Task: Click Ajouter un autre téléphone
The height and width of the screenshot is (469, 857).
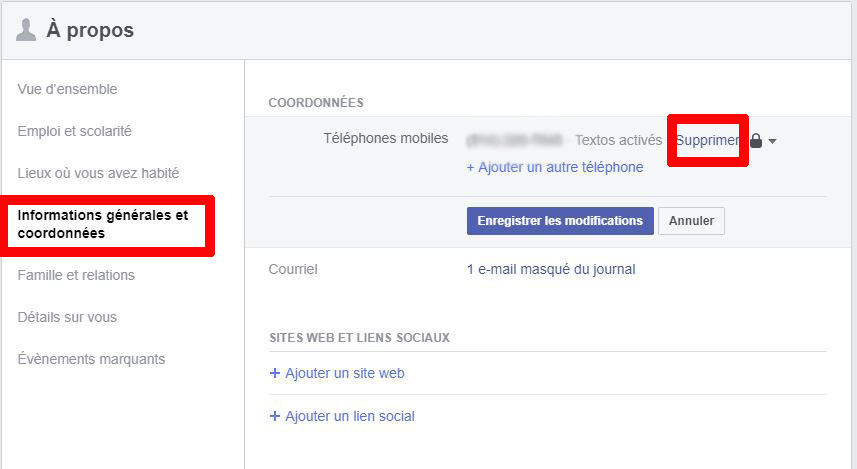Action: pos(555,167)
